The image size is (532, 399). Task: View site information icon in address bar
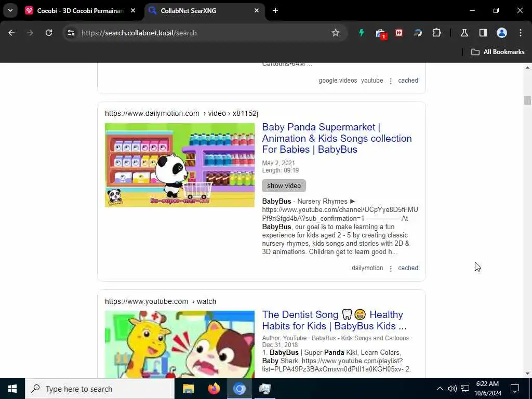click(x=71, y=33)
